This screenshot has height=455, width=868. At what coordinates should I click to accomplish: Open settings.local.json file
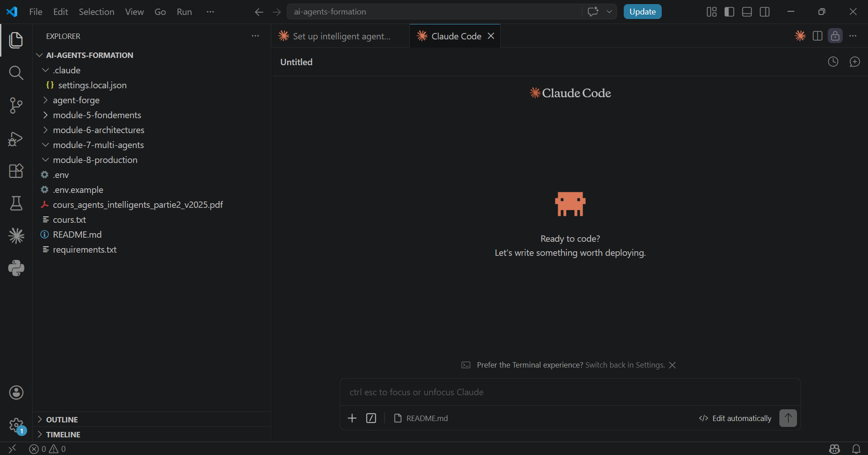tap(152, 85)
